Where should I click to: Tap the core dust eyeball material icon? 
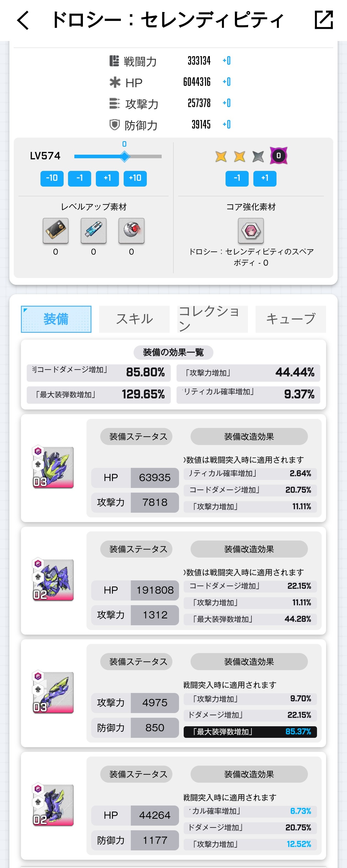coord(132,230)
